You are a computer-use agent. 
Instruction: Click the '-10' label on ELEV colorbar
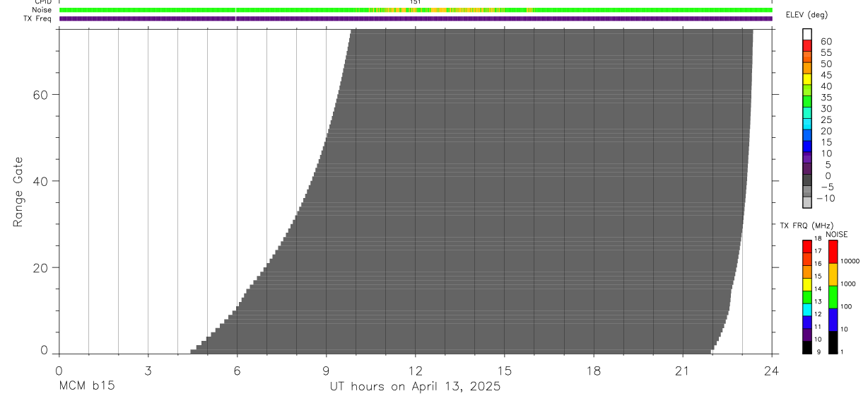(824, 198)
